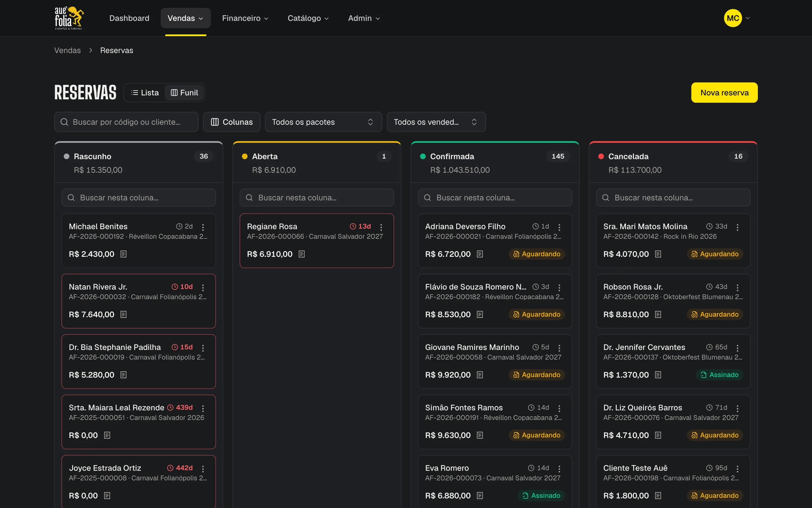
Task: Select the Funil view toggle
Action: point(184,93)
